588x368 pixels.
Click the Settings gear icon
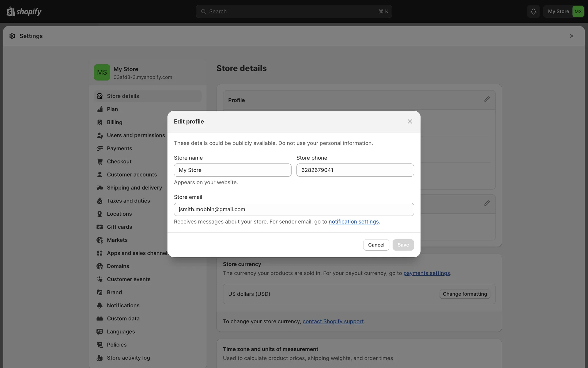pos(12,36)
